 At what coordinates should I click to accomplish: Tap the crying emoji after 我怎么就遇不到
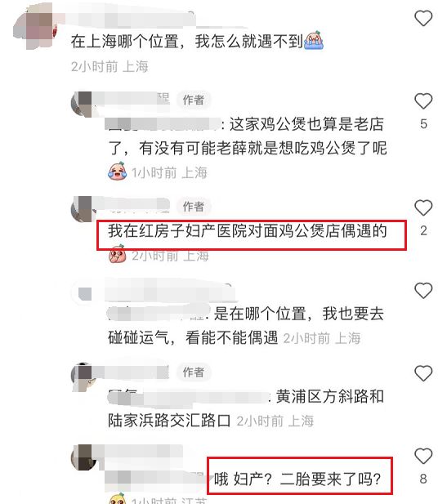click(x=314, y=41)
